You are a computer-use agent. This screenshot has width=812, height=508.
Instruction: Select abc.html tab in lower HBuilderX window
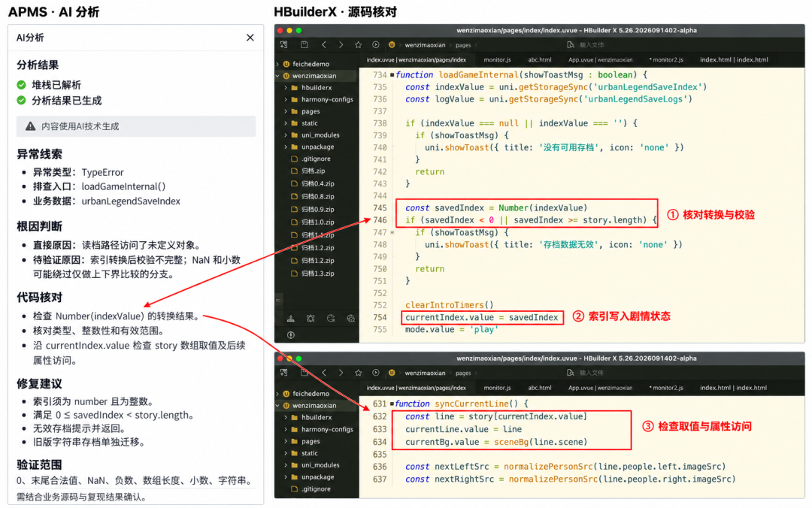click(x=540, y=387)
